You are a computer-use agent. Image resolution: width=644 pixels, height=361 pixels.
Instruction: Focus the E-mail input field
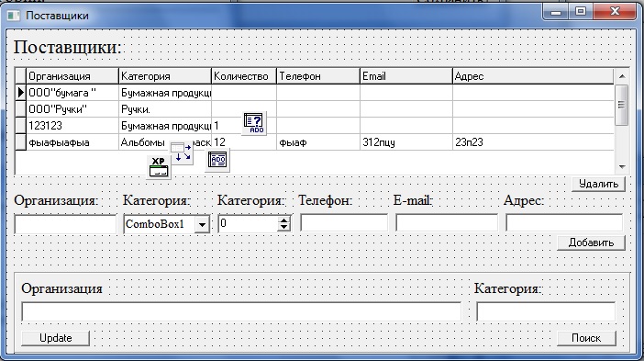tap(447, 223)
